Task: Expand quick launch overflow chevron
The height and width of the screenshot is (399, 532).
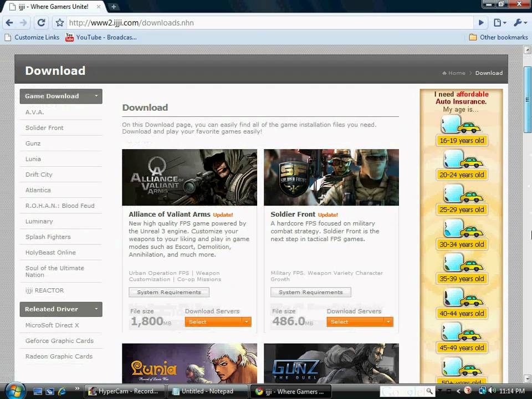Action: [77, 389]
